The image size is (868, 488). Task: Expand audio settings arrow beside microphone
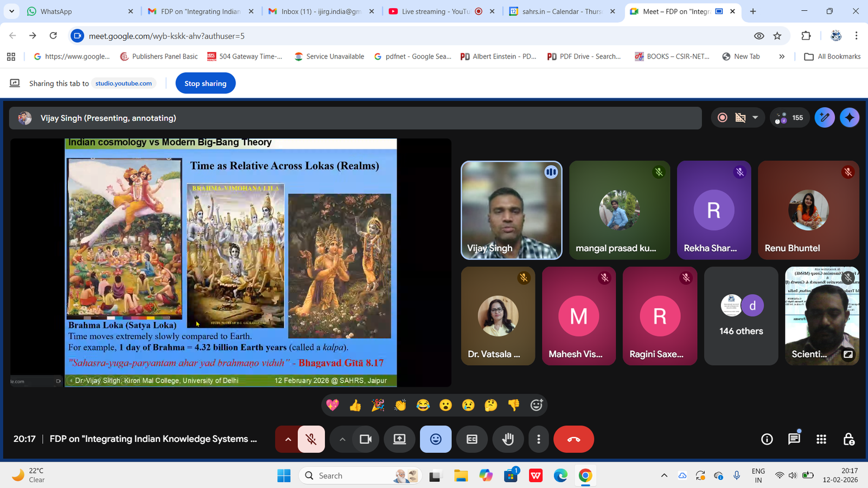click(x=288, y=439)
